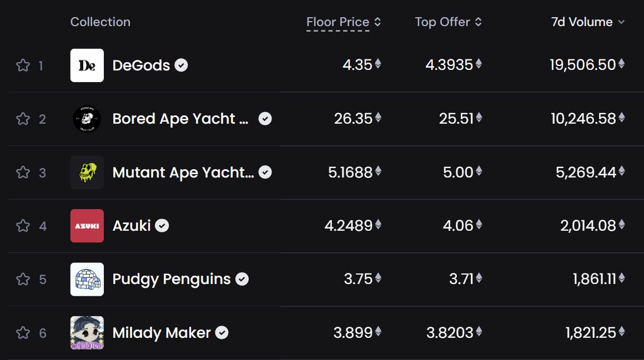Viewport: 644px width, 360px height.
Task: Add Milady Maker to favorites star
Action: click(x=23, y=333)
